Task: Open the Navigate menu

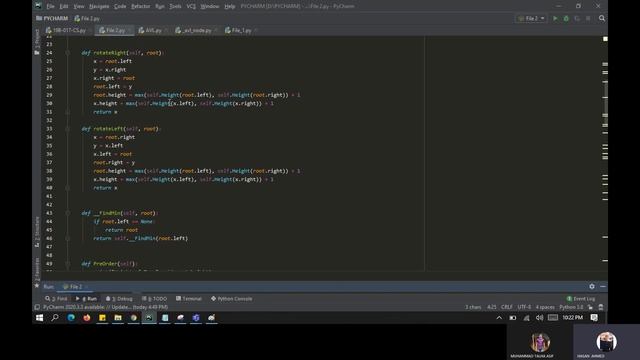Action: (x=99, y=6)
